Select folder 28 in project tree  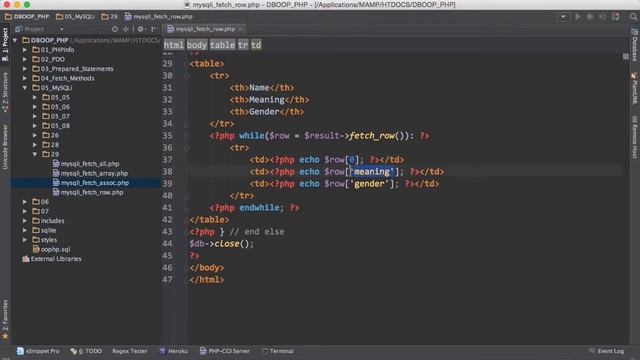pyautogui.click(x=51, y=145)
